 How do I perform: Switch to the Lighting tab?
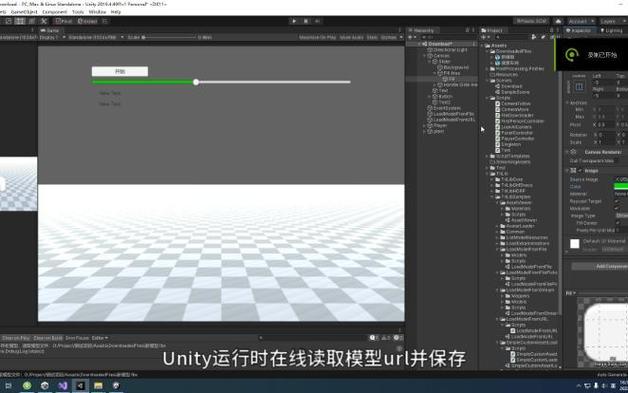coord(612,30)
